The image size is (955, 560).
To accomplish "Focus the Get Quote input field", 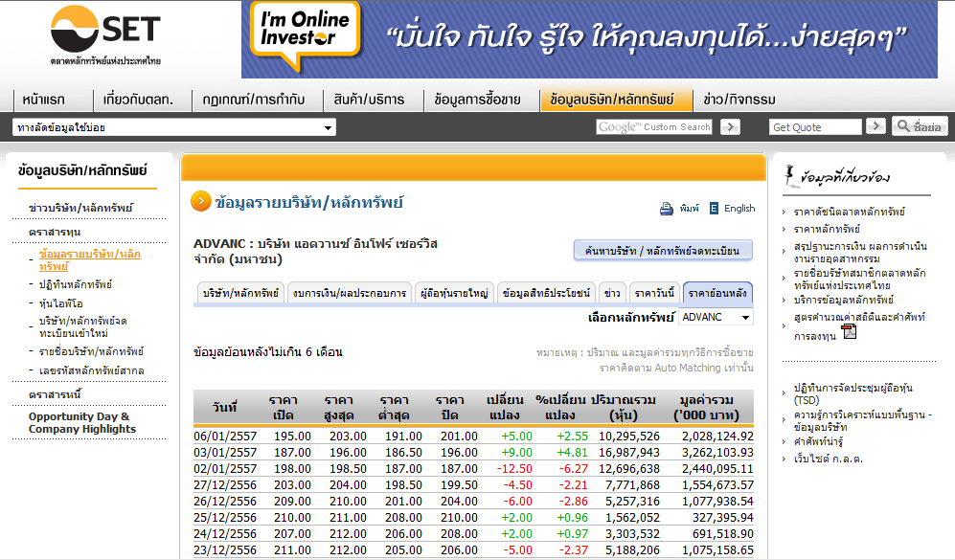I will pyautogui.click(x=815, y=126).
